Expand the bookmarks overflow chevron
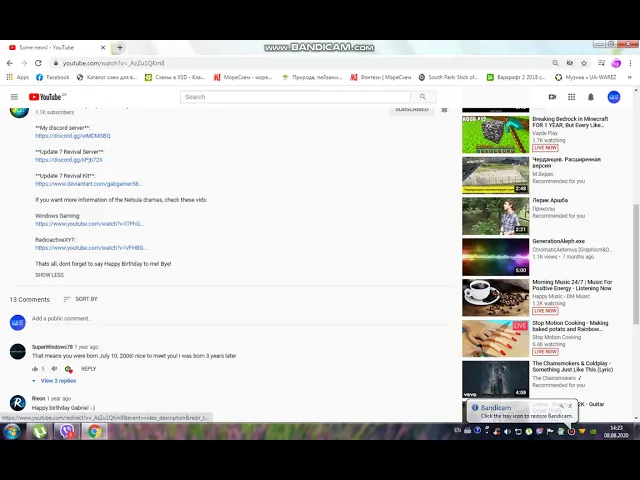This screenshot has height=480, width=640. (x=630, y=77)
